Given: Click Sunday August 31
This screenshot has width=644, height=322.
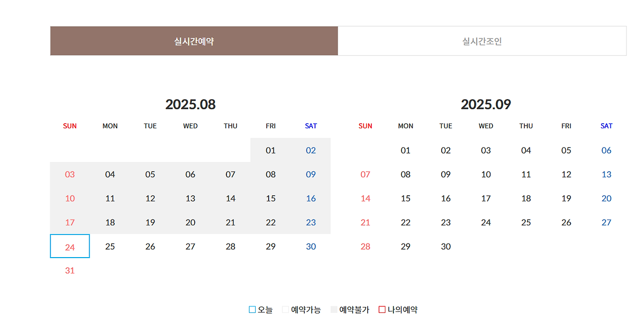Looking at the screenshot, I should coord(70,270).
